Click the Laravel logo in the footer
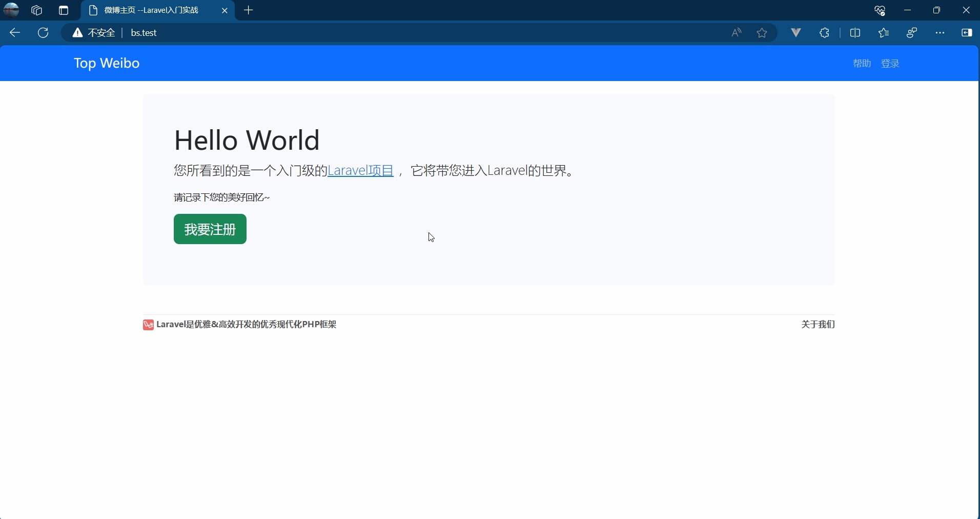The width and height of the screenshot is (980, 519). pos(148,325)
